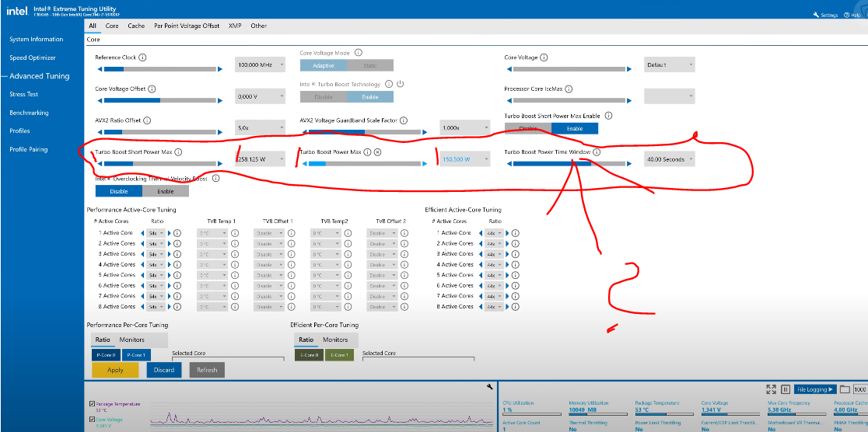Image resolution: width=868 pixels, height=432 pixels.
Task: Open AVX2 Ratio Offset info icon
Action: (x=147, y=120)
